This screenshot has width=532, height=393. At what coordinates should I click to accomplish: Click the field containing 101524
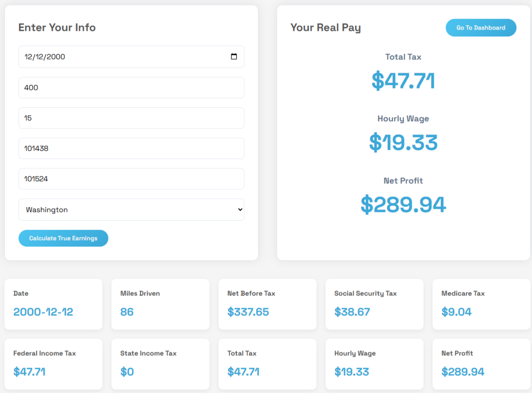click(132, 179)
